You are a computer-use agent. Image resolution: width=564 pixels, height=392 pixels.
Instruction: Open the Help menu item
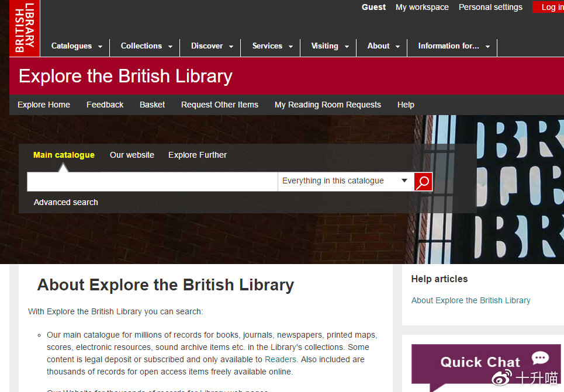(x=406, y=105)
